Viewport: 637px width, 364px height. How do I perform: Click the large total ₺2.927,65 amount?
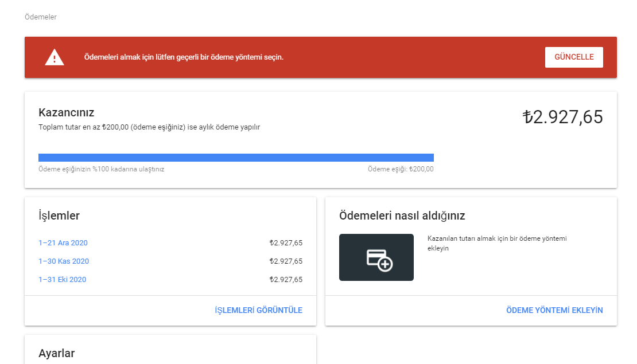pos(562,117)
